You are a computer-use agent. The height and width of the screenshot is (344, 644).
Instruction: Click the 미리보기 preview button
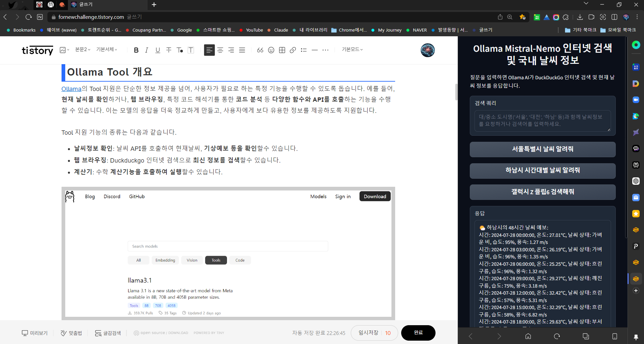35,333
